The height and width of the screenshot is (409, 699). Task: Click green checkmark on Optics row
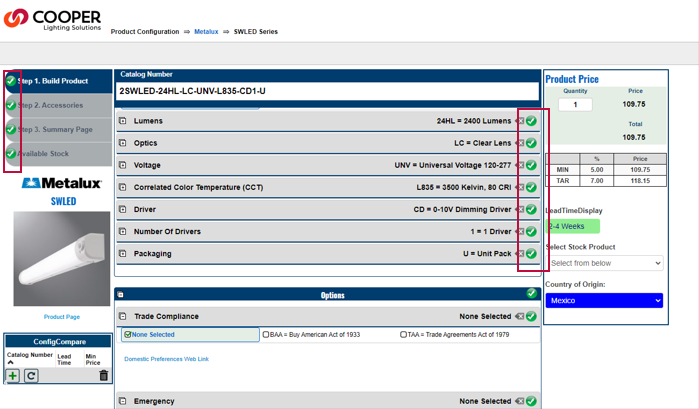click(531, 143)
